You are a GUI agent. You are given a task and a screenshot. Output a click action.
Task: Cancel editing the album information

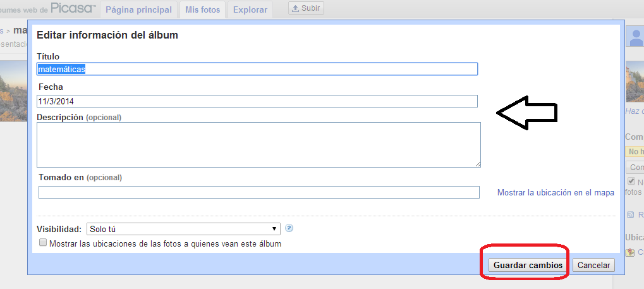click(x=593, y=266)
